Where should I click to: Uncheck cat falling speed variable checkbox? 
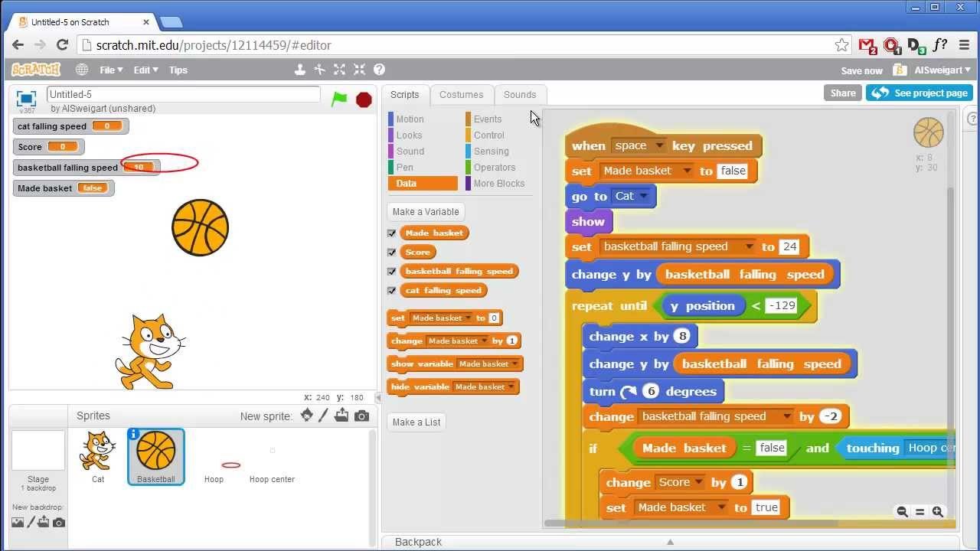coord(392,290)
